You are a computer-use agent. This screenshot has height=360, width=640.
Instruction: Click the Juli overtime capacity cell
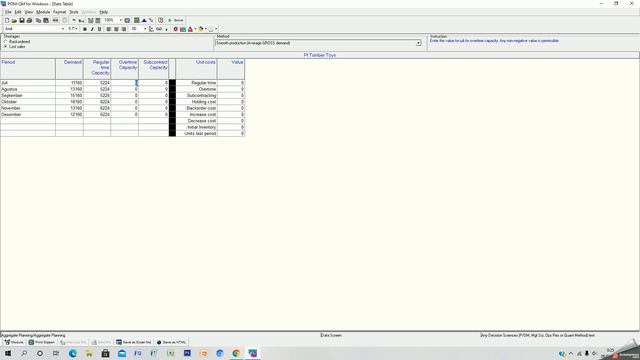pyautogui.click(x=124, y=82)
